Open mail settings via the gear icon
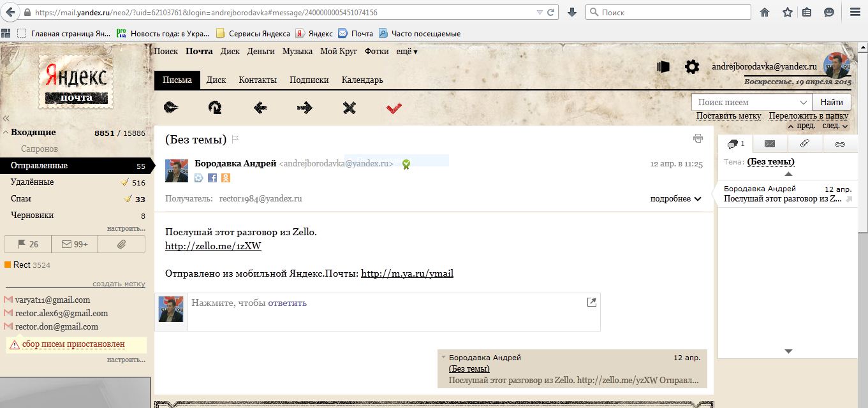The image size is (868, 408). 692,67
